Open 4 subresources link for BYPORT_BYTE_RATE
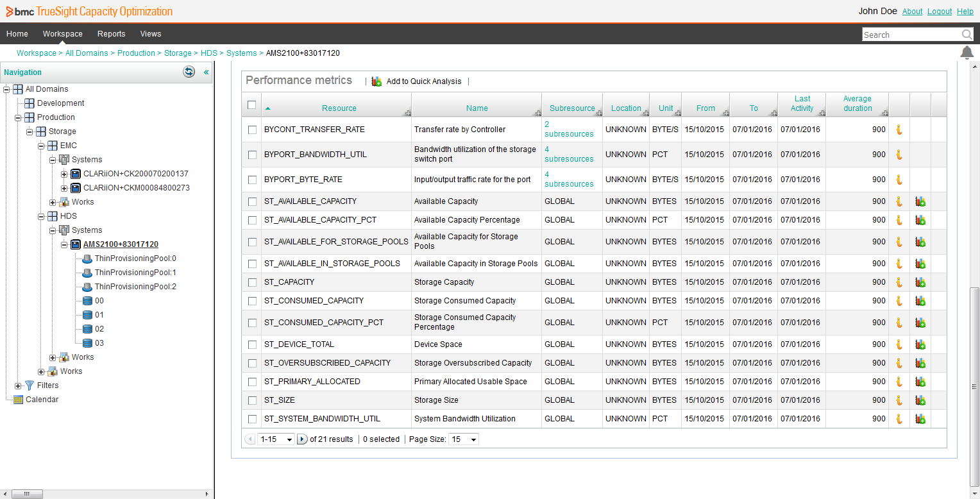 569,179
